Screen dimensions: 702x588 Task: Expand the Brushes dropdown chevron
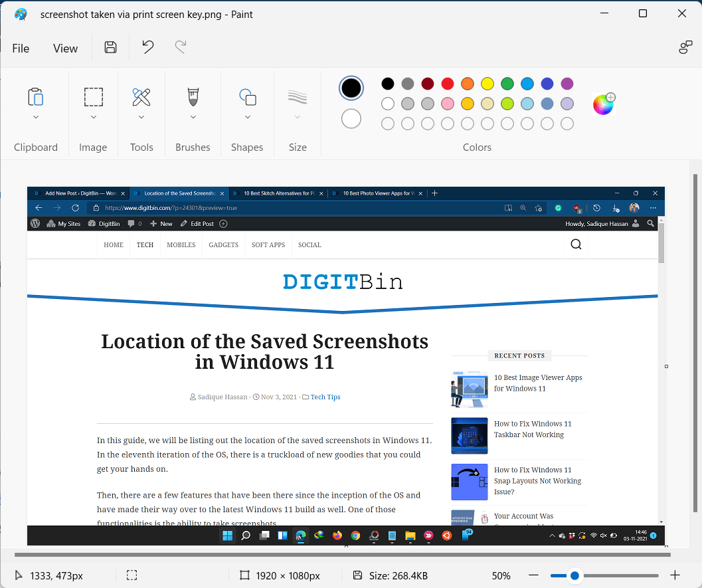193,117
